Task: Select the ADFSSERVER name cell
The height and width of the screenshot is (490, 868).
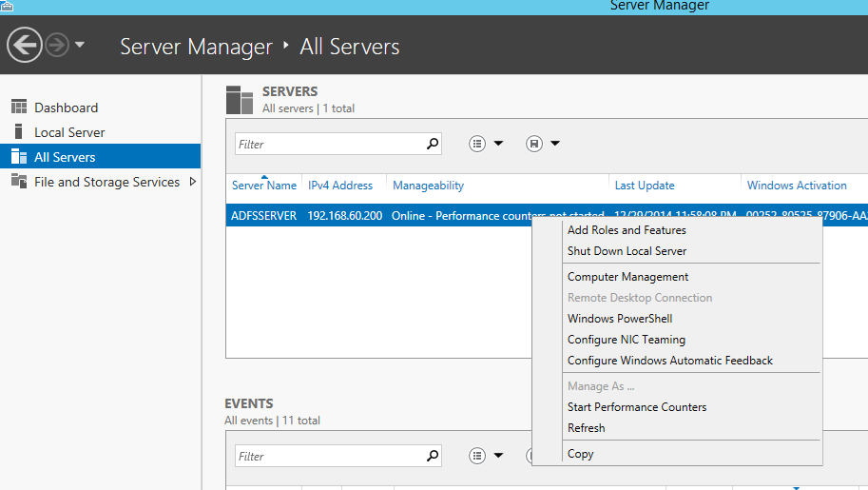Action: 264,216
